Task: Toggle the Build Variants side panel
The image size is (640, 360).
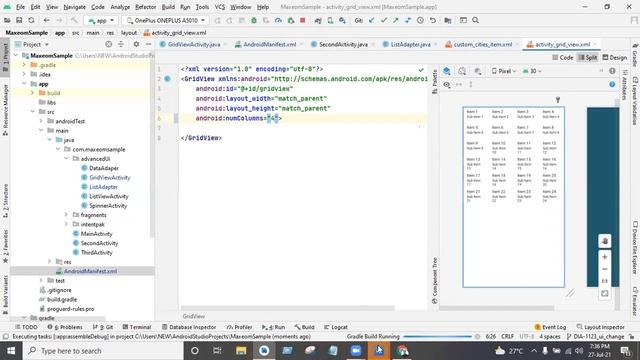Action: click(x=5, y=295)
